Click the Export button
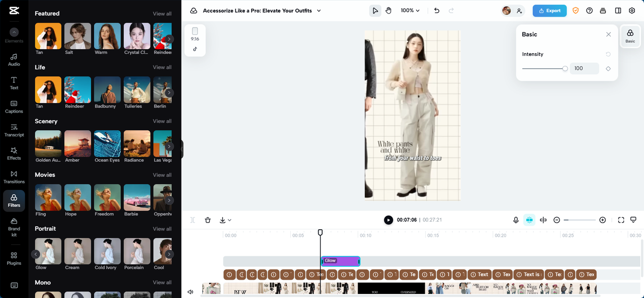This screenshot has width=644, height=298. (549, 11)
